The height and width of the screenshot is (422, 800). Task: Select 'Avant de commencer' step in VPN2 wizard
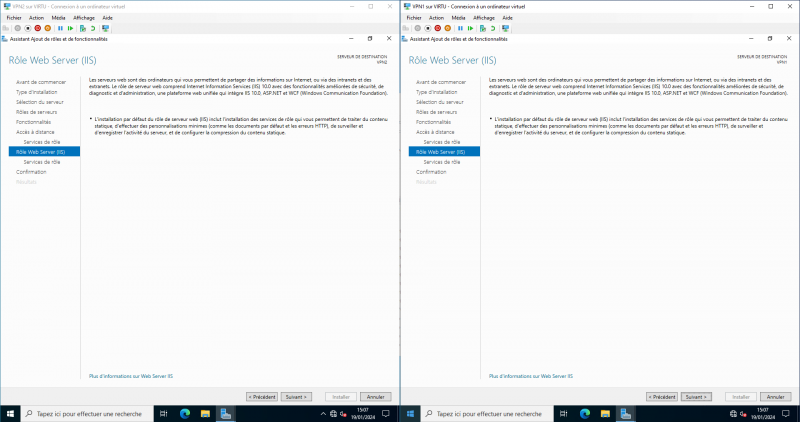[41, 82]
